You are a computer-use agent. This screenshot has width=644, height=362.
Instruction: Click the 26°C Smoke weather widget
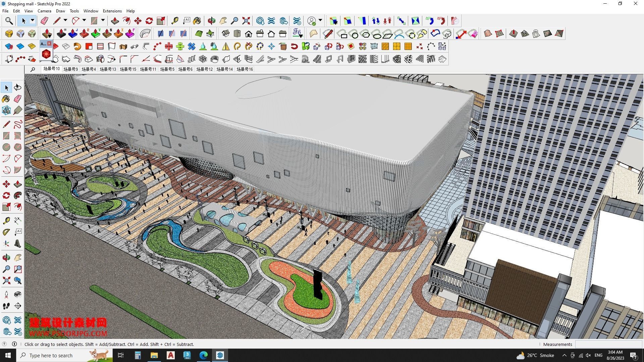[x=535, y=355]
